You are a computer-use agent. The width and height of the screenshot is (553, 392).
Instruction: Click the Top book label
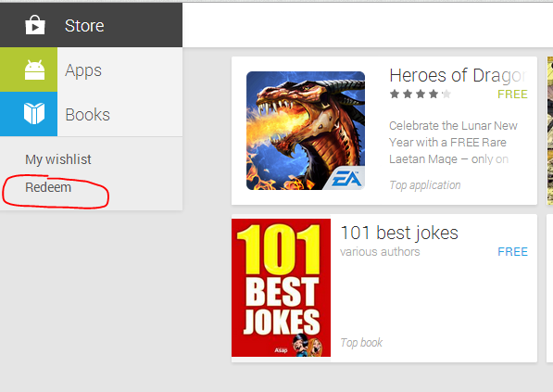tap(361, 343)
